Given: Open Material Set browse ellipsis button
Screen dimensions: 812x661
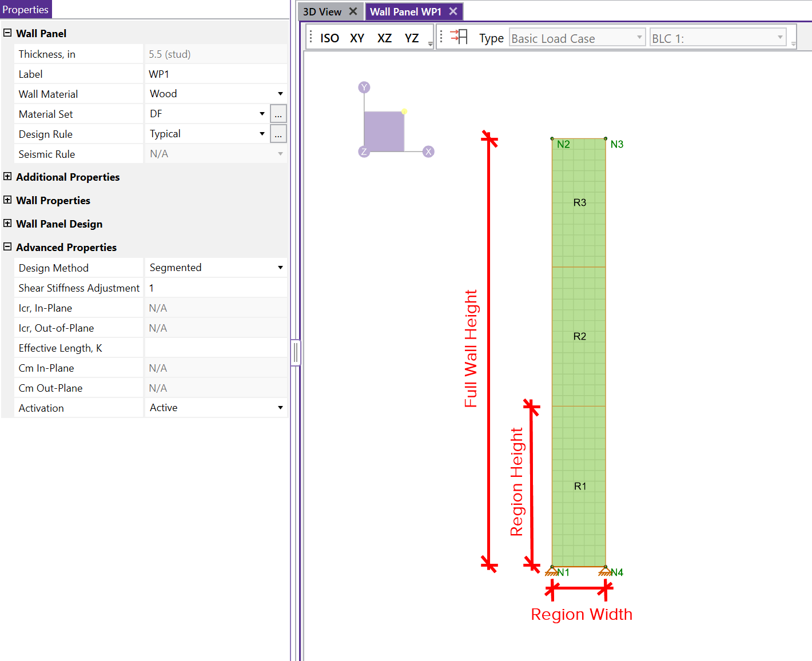Looking at the screenshot, I should coord(278,114).
